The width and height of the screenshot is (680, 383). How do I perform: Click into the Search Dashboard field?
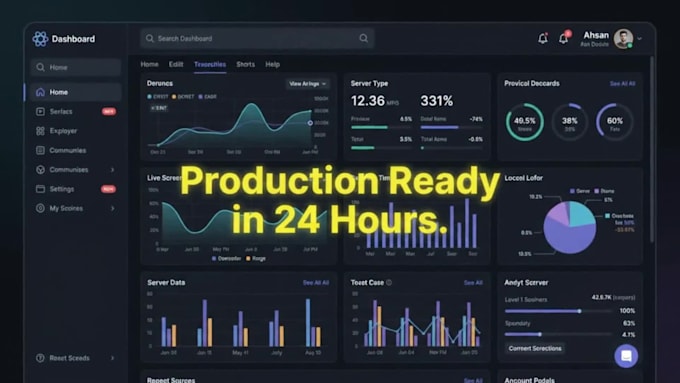point(257,39)
